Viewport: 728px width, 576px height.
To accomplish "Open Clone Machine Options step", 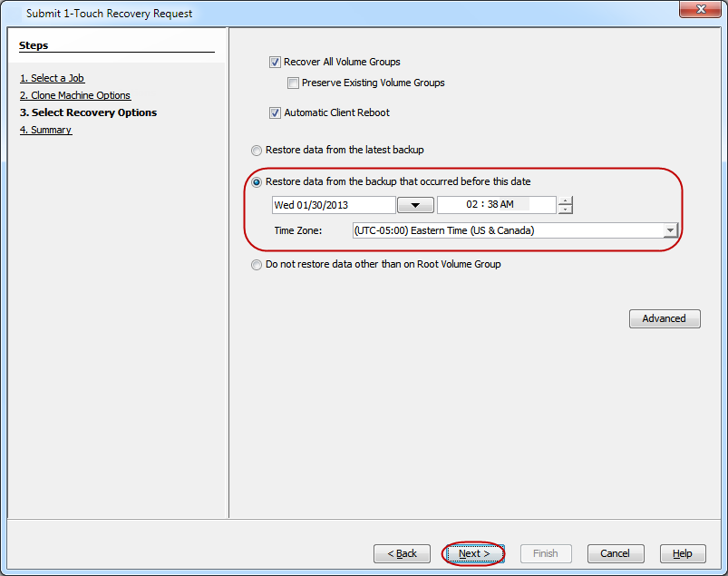I will point(75,95).
